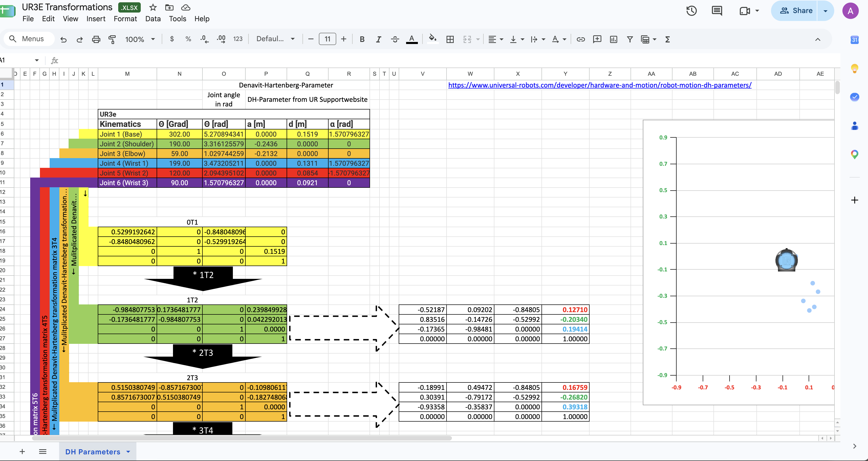Open Functions sigma icon
This screenshot has width=868, height=461.
[668, 39]
